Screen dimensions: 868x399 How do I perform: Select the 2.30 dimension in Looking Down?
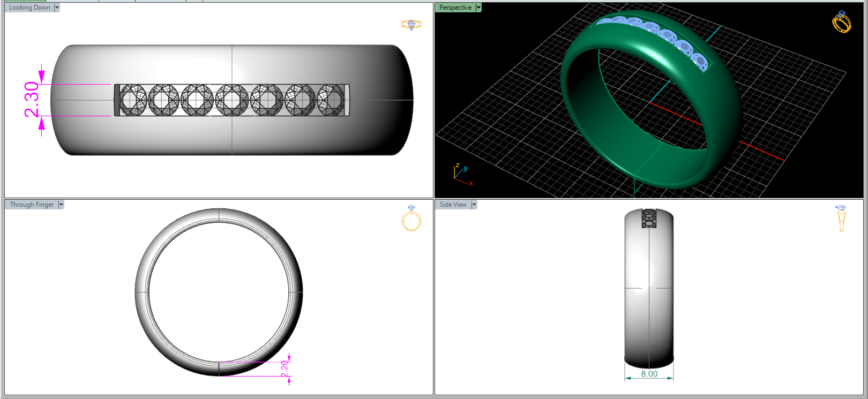(32, 100)
